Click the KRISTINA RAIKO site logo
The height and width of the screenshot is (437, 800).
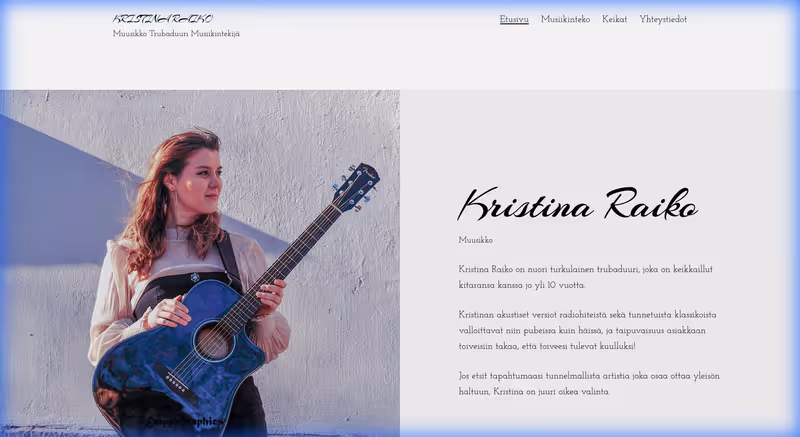162,18
